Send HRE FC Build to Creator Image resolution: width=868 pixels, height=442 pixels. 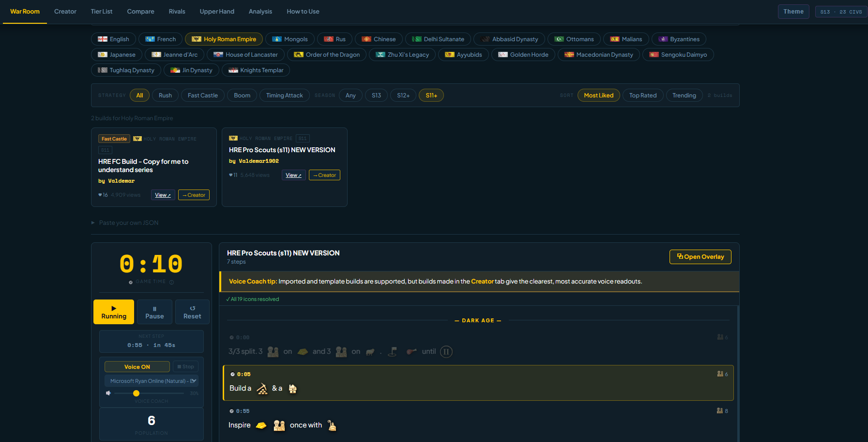click(194, 195)
